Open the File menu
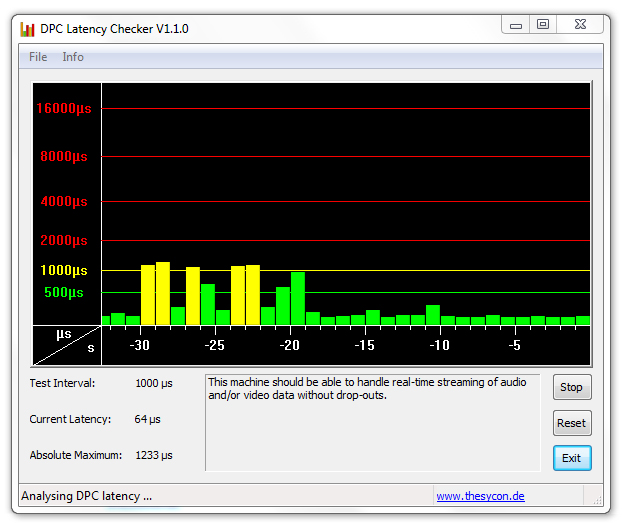The height and width of the screenshot is (524, 622). [x=38, y=57]
